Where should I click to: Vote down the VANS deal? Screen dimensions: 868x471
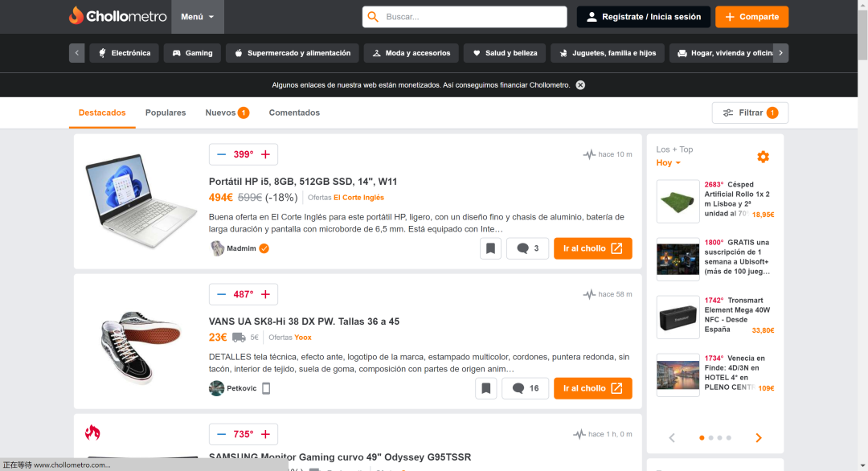tap(222, 294)
